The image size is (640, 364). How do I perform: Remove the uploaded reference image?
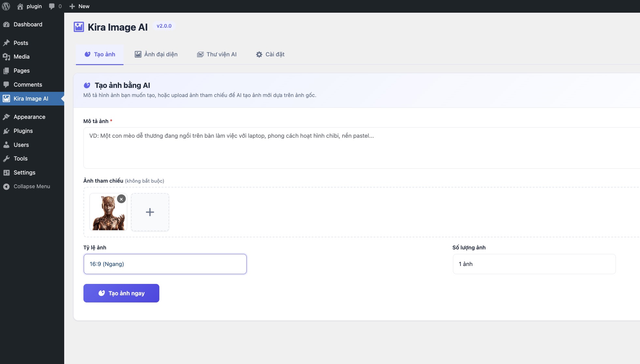121,199
